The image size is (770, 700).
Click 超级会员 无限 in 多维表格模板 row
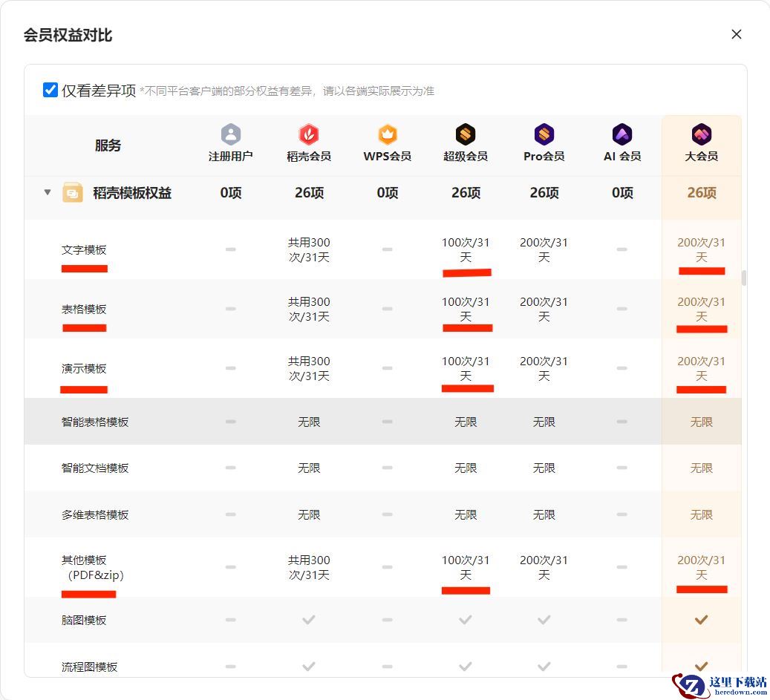point(466,515)
